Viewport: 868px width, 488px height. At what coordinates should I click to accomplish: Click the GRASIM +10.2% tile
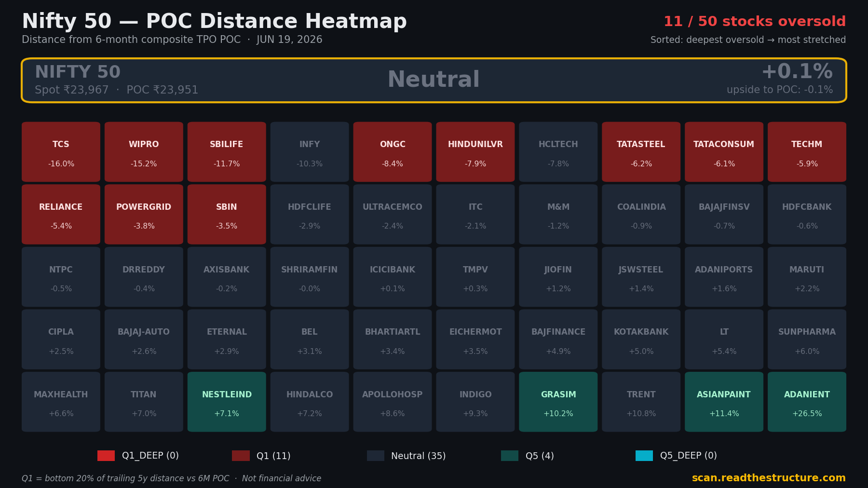[x=558, y=402]
